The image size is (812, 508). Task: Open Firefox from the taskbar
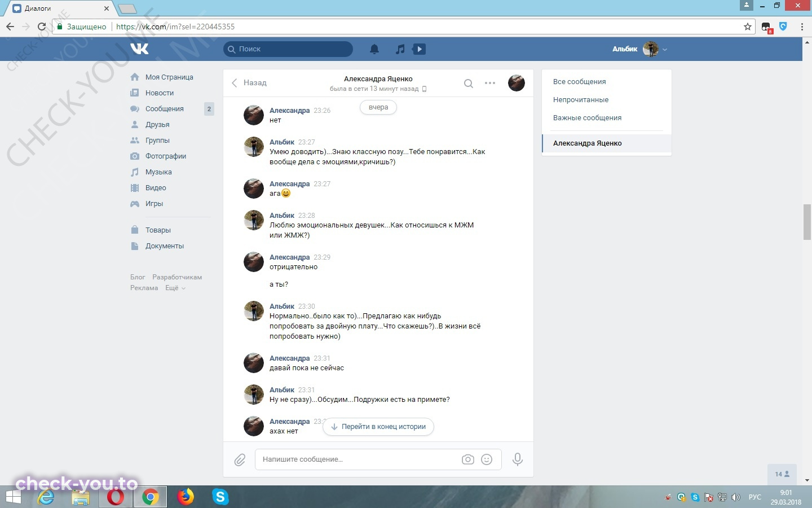point(185,497)
